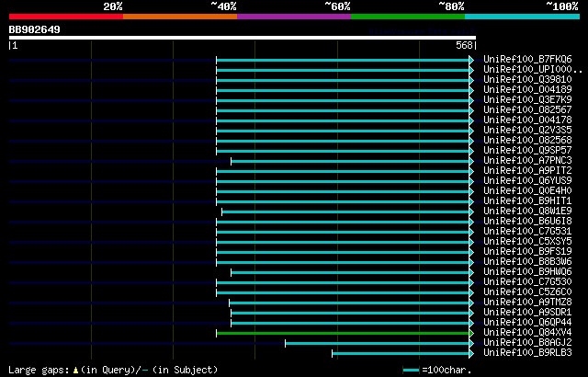Click the red 20% identity legend segment
588x377 pixels.
point(66,17)
